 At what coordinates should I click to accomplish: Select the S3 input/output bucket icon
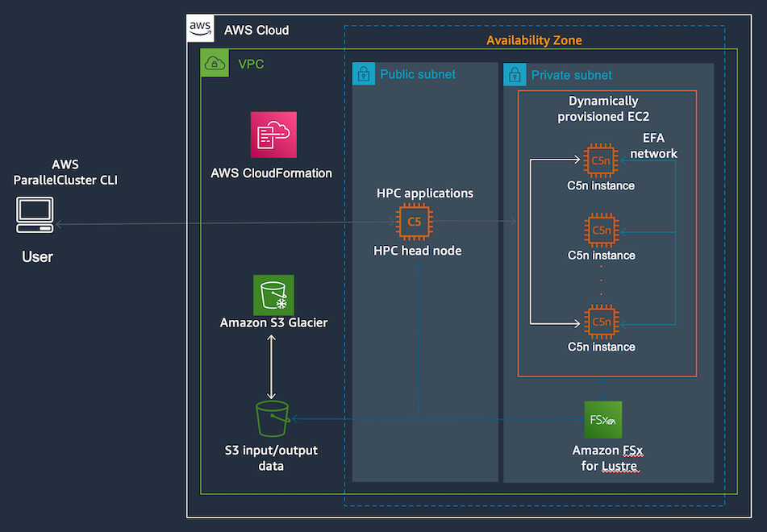273,418
